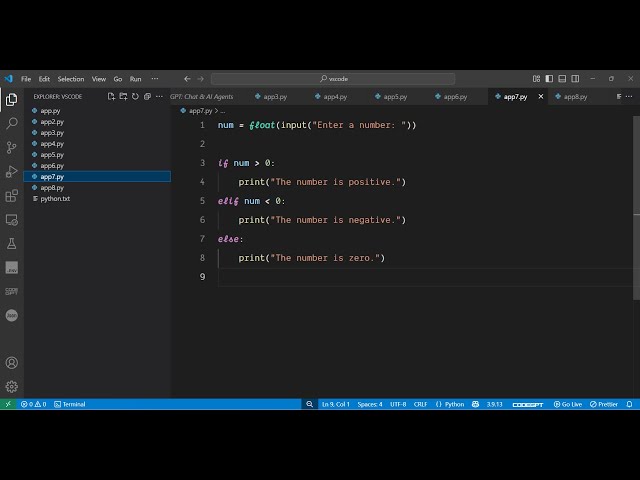Open the Testing flask view
The image size is (640, 480).
(x=11, y=244)
